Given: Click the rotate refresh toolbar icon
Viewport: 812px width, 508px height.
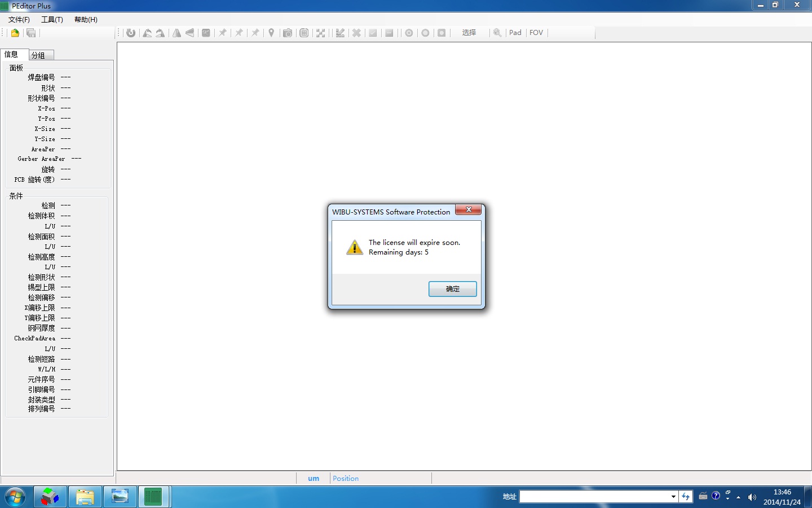Looking at the screenshot, I should click(131, 33).
